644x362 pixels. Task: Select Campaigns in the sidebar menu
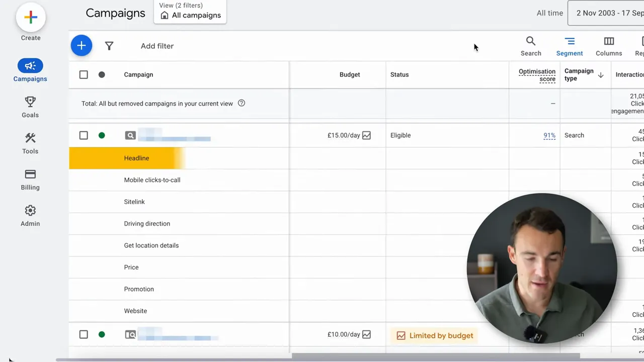click(30, 70)
